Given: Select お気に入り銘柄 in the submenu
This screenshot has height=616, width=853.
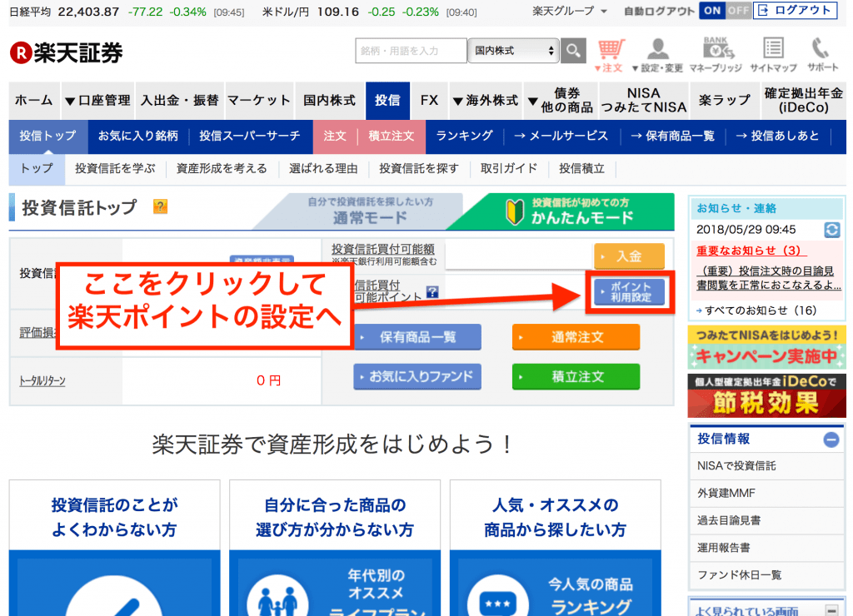Looking at the screenshot, I should pos(138,136).
